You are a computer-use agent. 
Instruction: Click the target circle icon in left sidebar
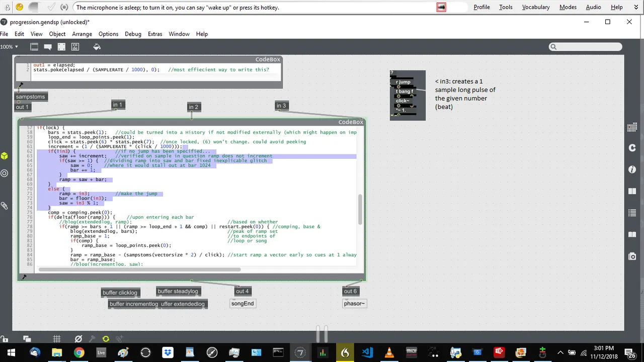point(4,173)
